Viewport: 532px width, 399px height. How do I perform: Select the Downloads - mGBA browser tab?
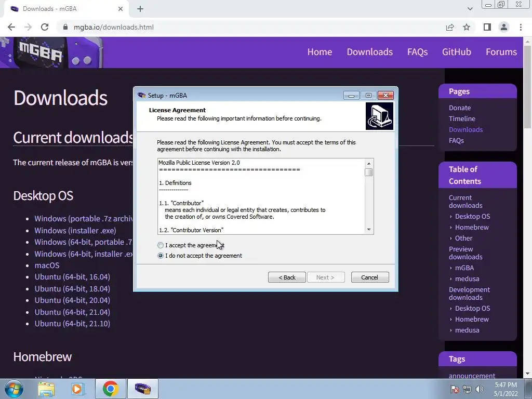click(66, 9)
